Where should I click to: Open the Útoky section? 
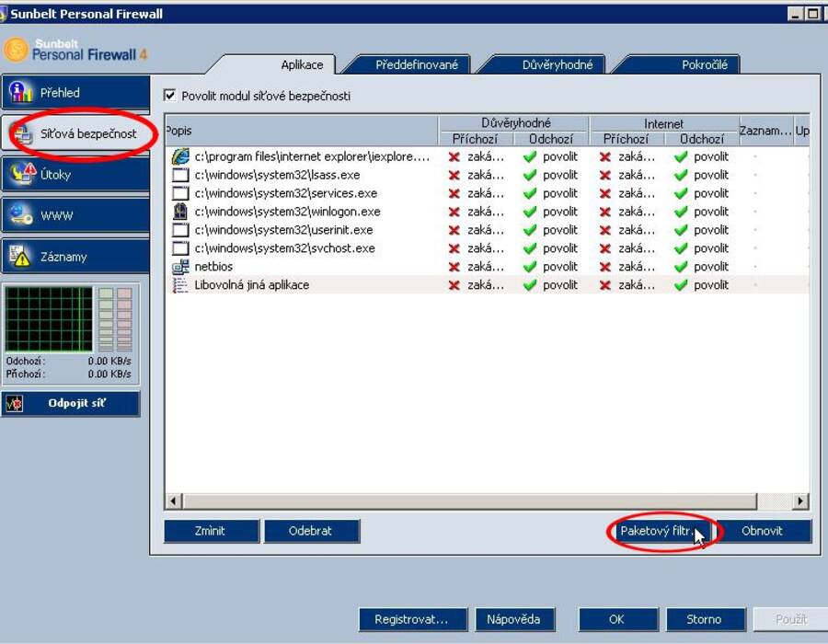click(x=75, y=174)
